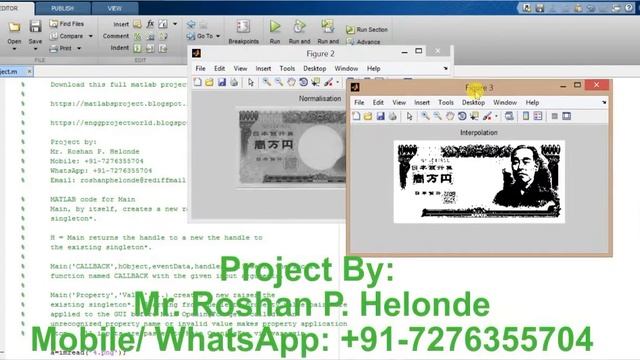The image size is (640, 360).
Task: Click the Save Figure icon in Figure 2
Action: pos(222,82)
